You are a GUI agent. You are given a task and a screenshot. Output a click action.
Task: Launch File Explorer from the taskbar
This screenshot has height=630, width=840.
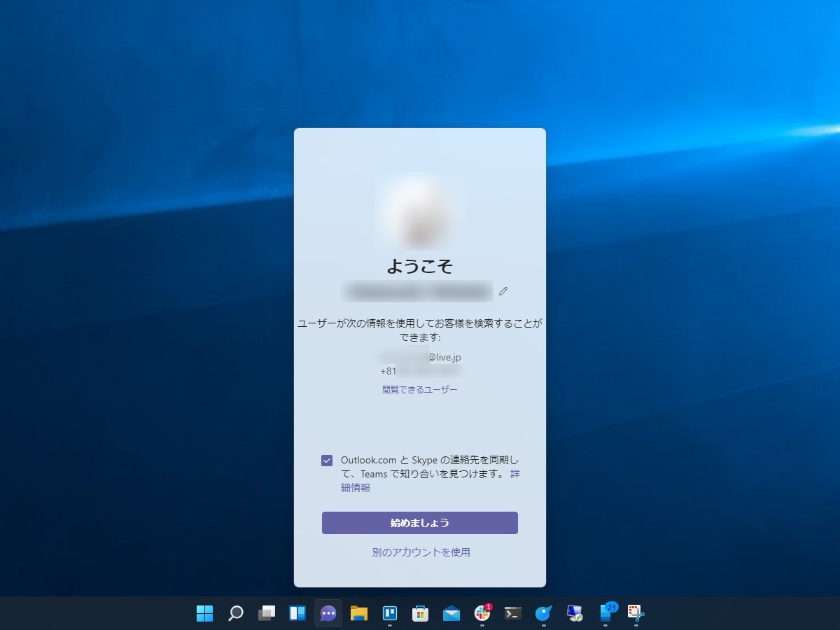click(357, 612)
